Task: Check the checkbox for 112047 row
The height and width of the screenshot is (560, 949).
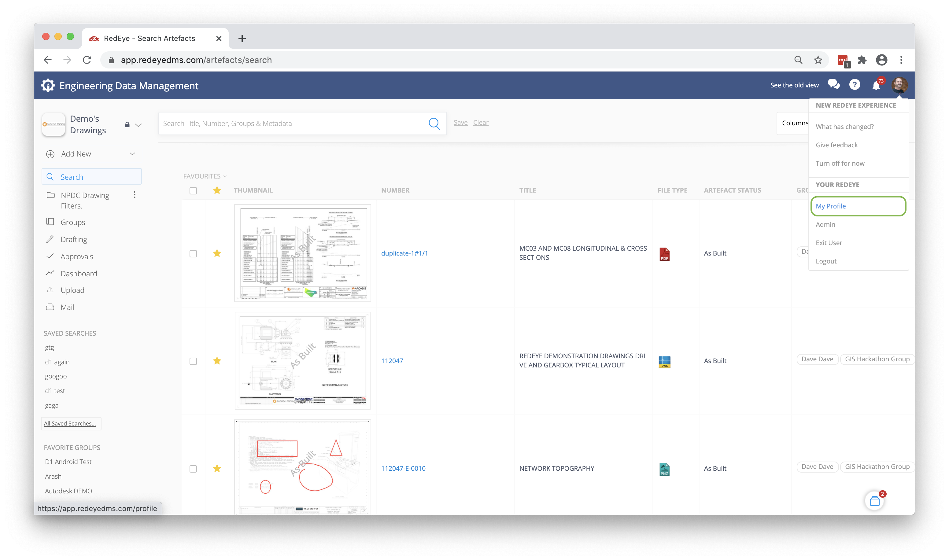Action: (193, 361)
